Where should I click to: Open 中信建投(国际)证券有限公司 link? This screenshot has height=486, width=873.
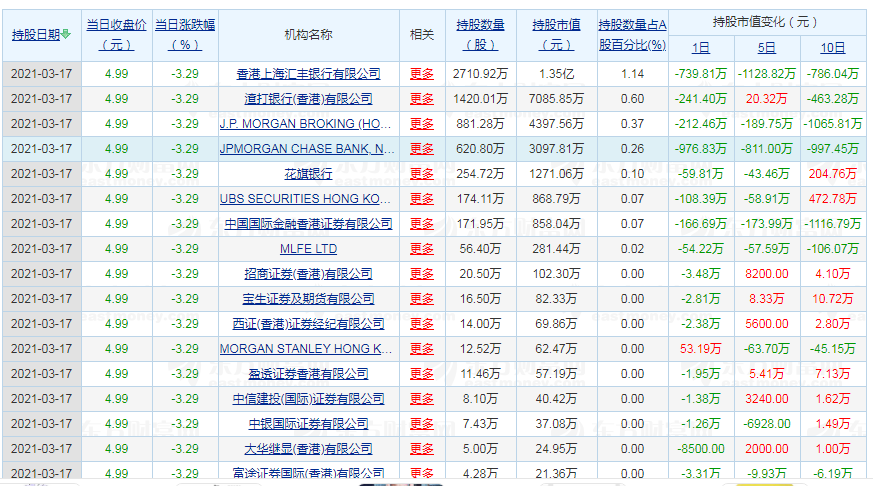[x=308, y=399]
